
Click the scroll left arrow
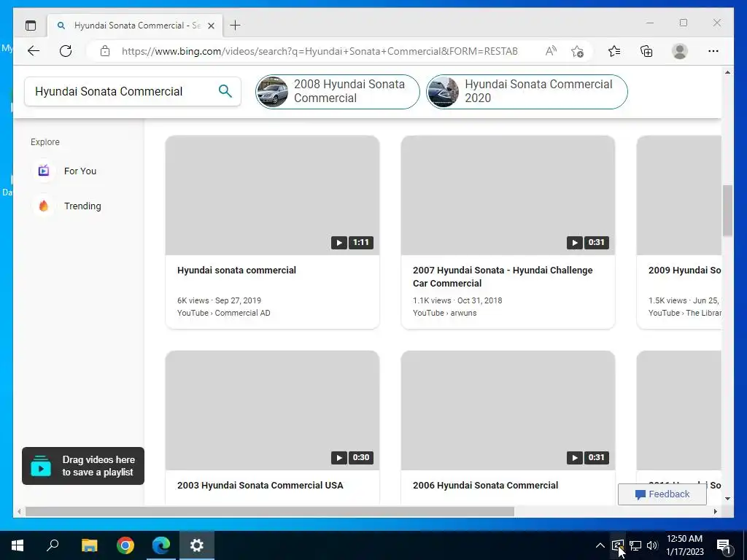tap(19, 511)
